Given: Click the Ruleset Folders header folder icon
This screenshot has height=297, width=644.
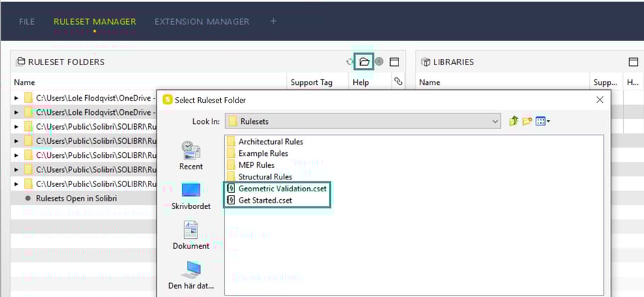Looking at the screenshot, I should 20,62.
